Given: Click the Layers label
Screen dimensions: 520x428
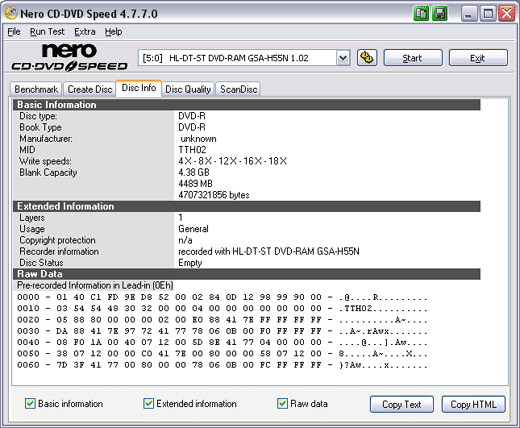Looking at the screenshot, I should 32,218.
